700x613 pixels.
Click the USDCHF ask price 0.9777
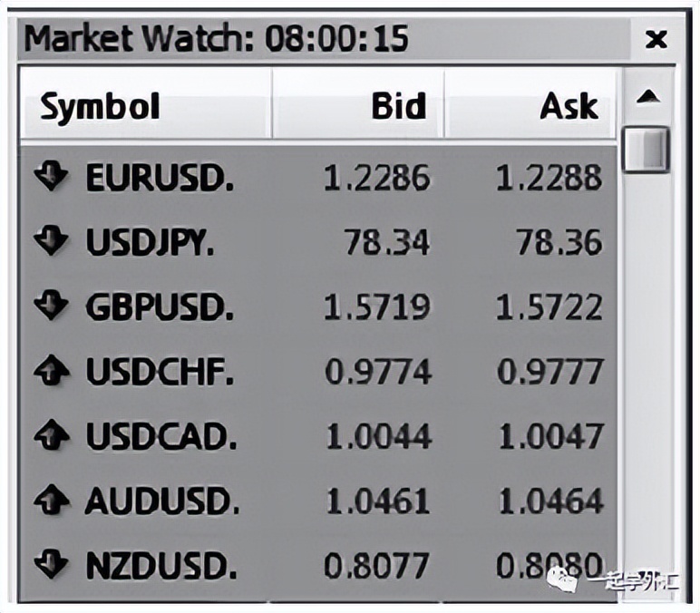click(x=549, y=372)
